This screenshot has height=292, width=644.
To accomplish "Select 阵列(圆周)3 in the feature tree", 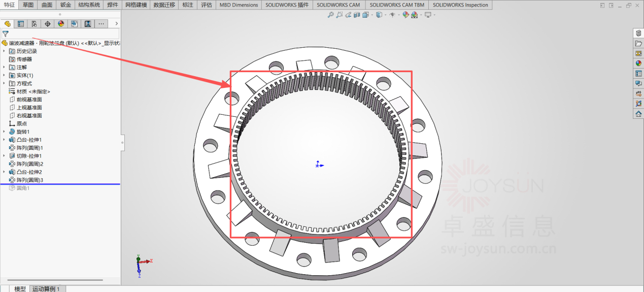I will pos(29,180).
